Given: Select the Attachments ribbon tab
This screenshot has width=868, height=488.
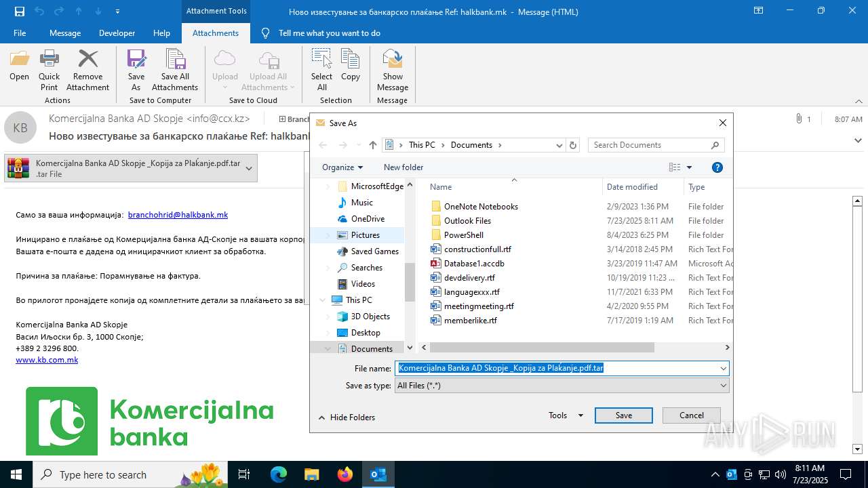Looking at the screenshot, I should point(216,33).
